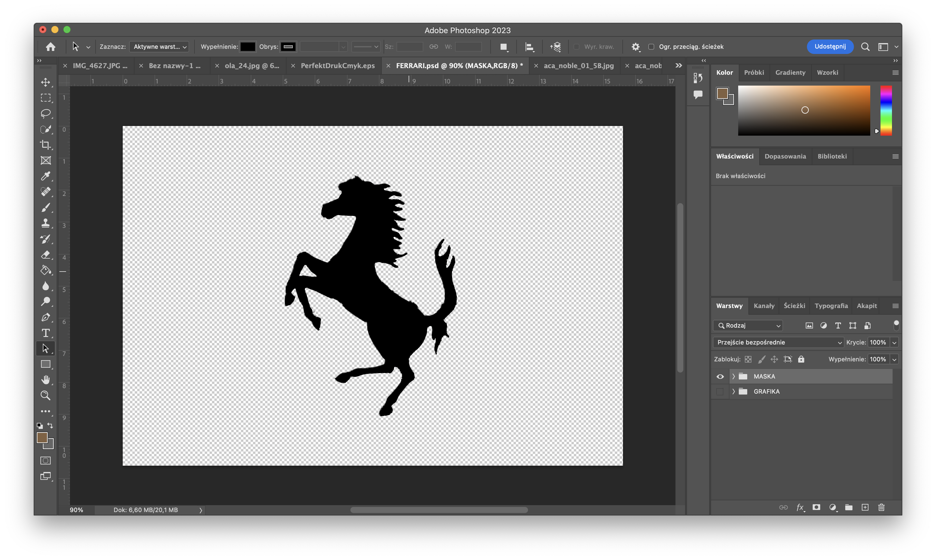The image size is (936, 560).
Task: Select the Move tool
Action: (46, 82)
